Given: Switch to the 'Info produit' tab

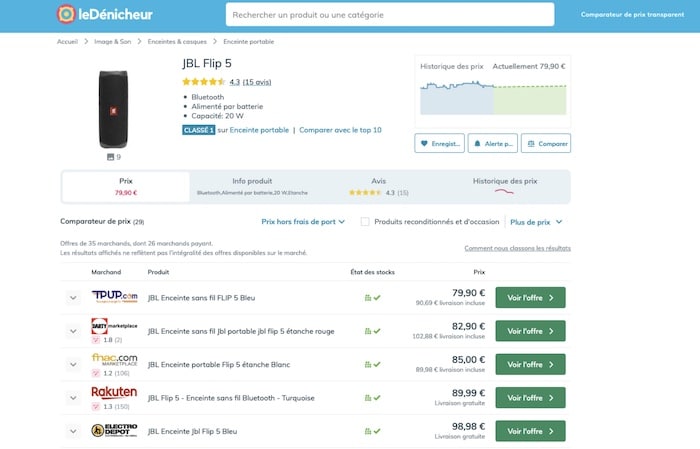Looking at the screenshot, I should click(x=252, y=186).
